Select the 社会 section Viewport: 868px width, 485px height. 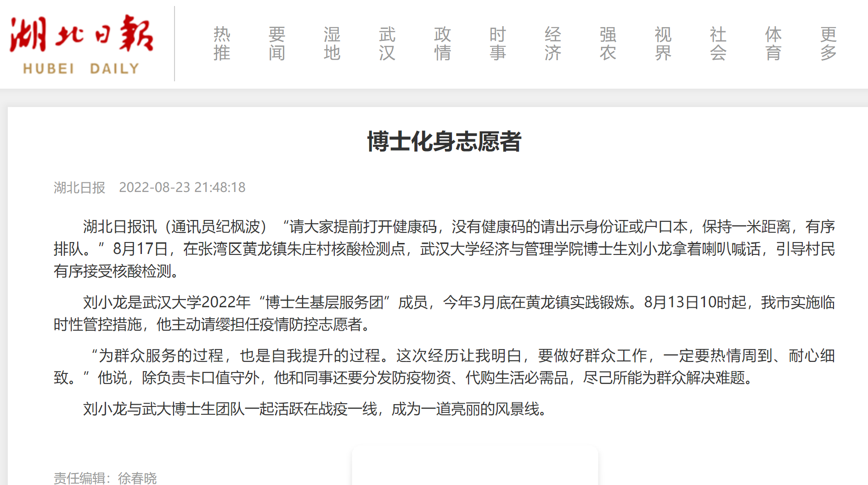coord(718,44)
